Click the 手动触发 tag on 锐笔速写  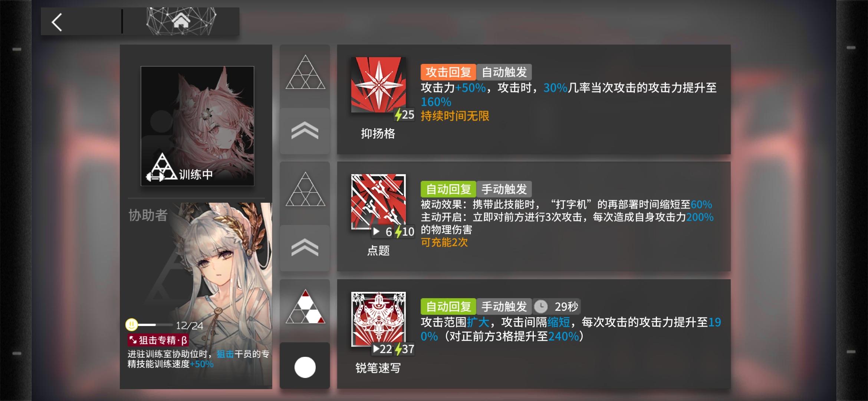(x=504, y=307)
